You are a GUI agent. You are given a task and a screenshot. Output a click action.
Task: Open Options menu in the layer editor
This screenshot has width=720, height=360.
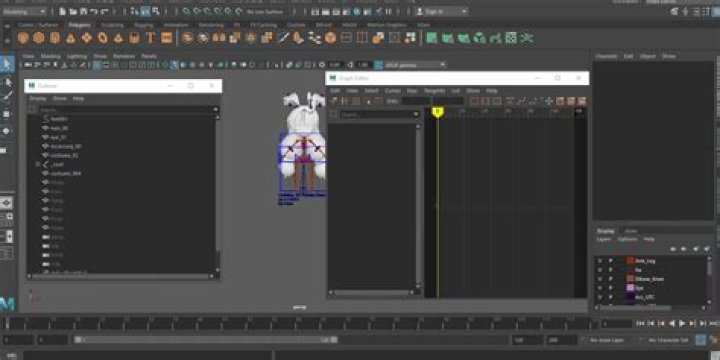[627, 239]
